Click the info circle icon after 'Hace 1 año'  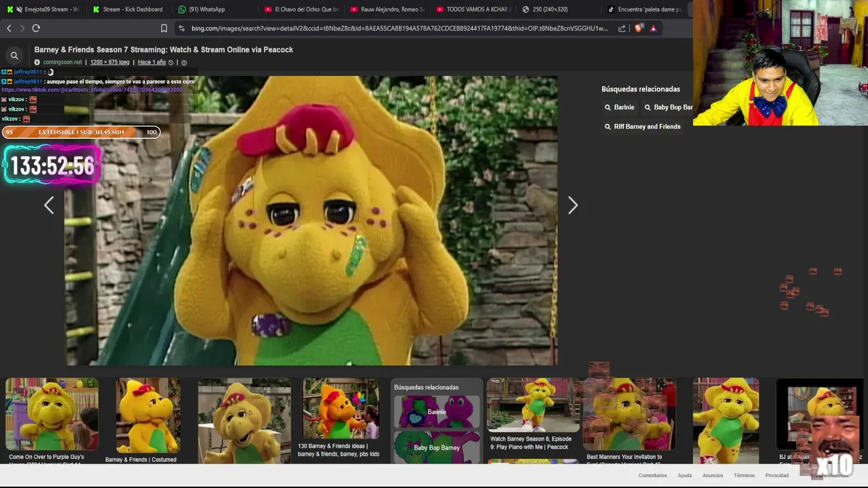184,62
